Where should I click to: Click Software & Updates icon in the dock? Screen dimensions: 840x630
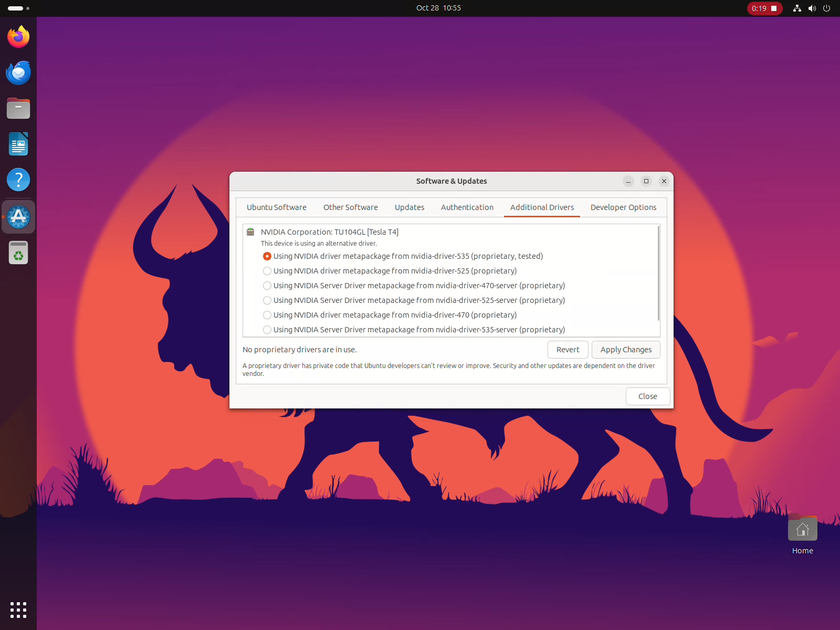(18, 217)
